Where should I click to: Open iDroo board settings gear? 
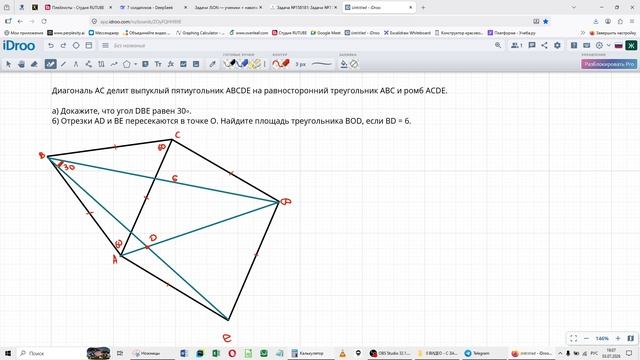pos(557,45)
